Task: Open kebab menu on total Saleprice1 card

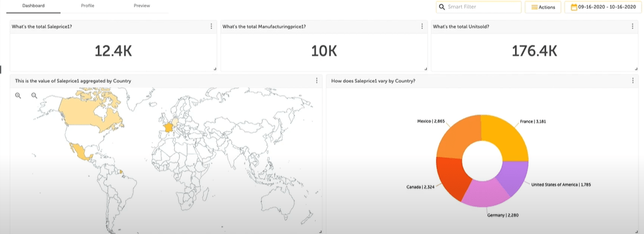Action: point(212,26)
